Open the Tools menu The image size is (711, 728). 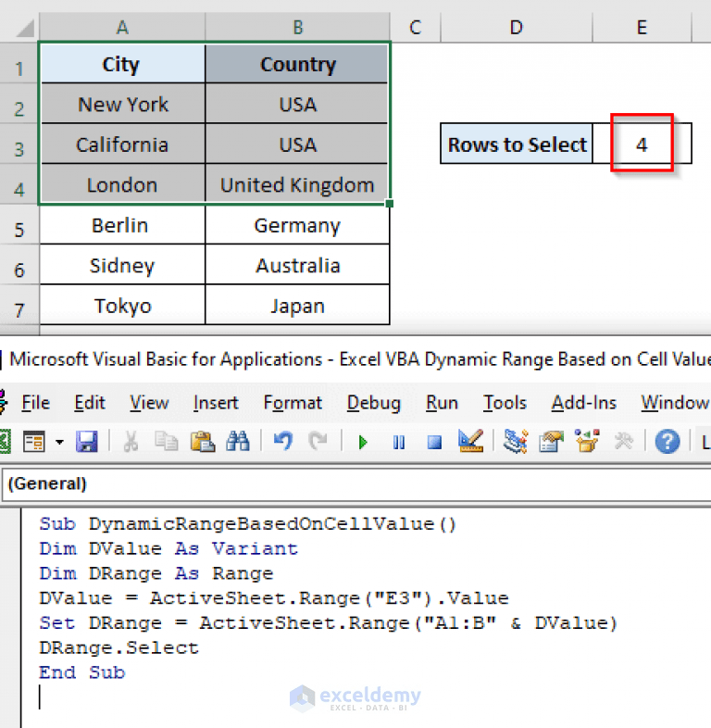pyautogui.click(x=505, y=403)
